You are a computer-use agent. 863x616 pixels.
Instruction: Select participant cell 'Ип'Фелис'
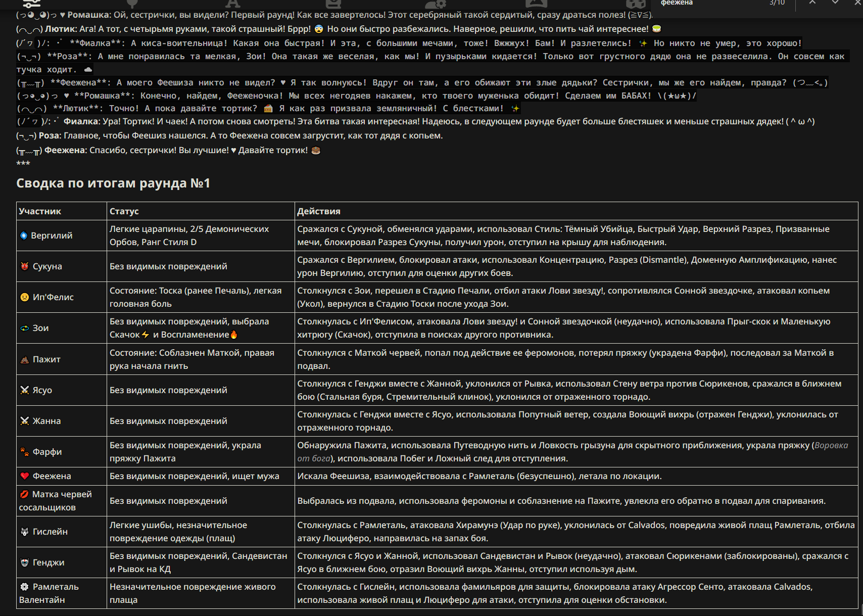62,297
